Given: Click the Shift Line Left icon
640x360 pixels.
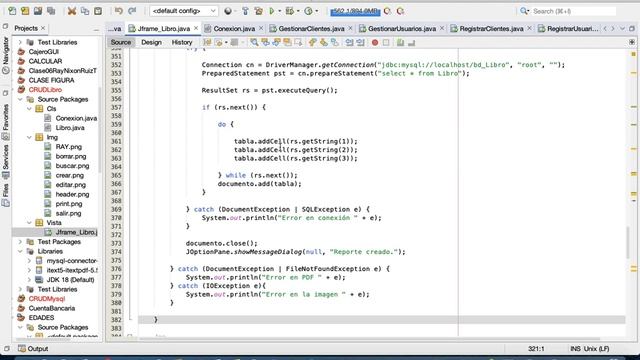Looking at the screenshot, I should point(349,42).
